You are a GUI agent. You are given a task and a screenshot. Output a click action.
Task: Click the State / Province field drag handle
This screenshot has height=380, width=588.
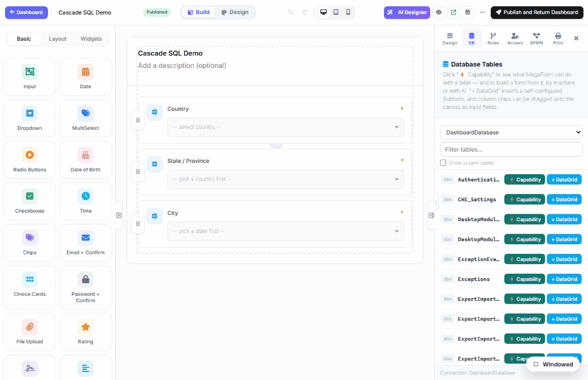[138, 172]
